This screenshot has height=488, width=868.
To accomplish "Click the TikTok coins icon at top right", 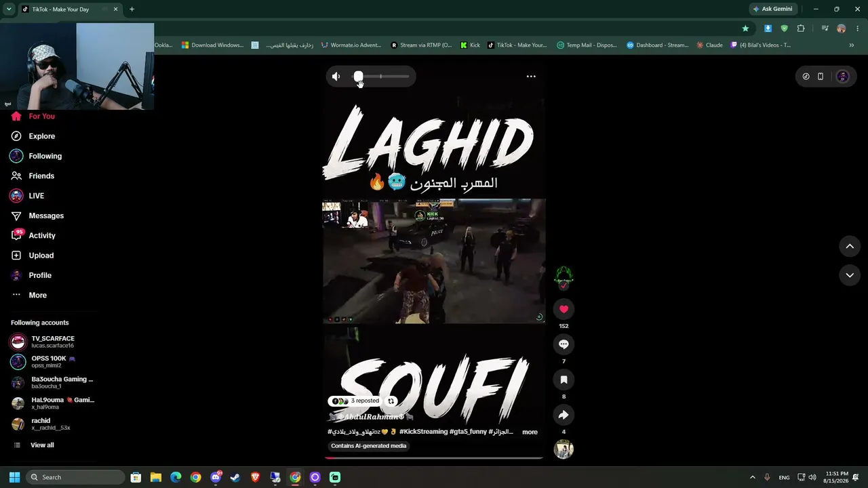I will tap(806, 77).
